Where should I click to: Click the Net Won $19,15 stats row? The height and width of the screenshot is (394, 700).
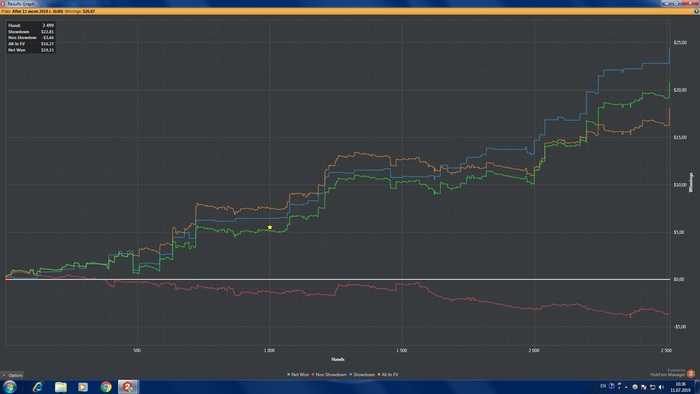(31, 50)
